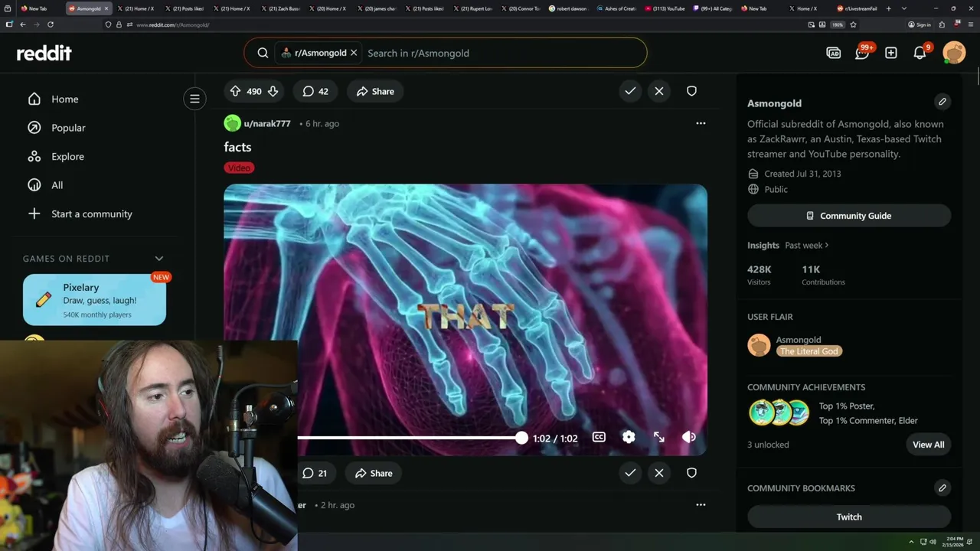Remove the r/Asmongold search filter
The image size is (980, 551).
354,53
